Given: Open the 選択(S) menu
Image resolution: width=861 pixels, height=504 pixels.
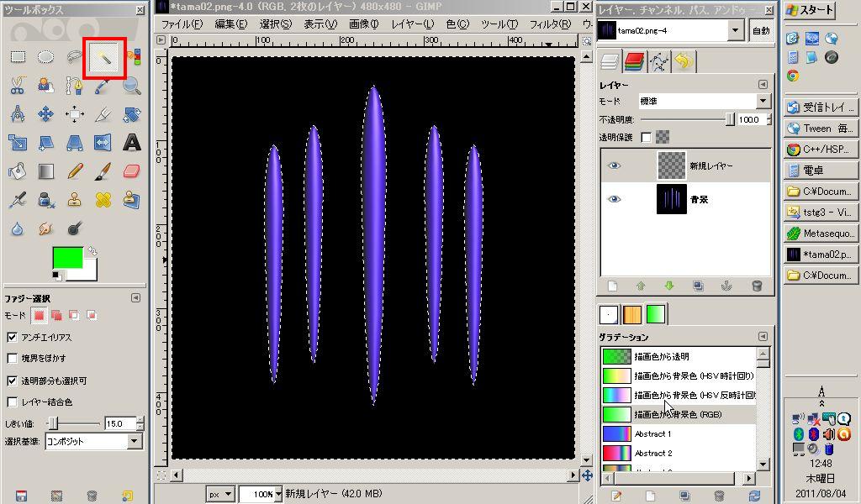Looking at the screenshot, I should coord(276,24).
